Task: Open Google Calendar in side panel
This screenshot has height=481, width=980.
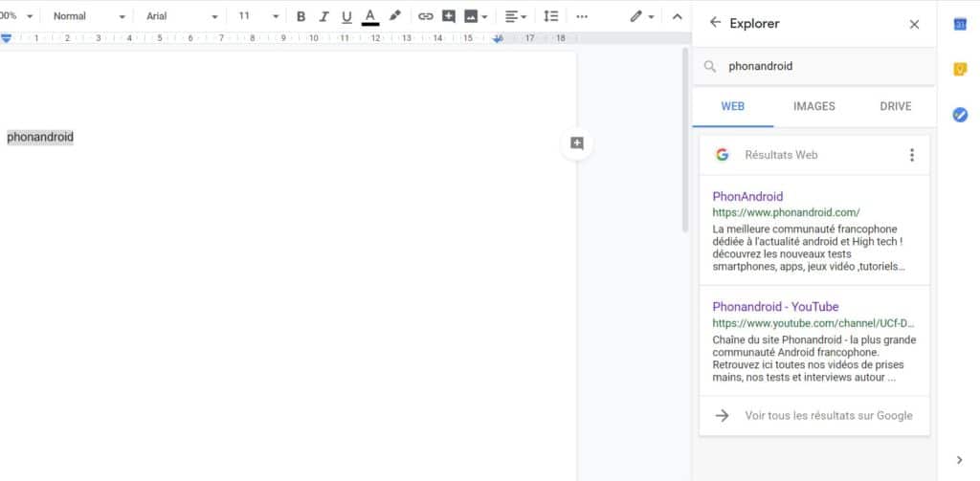Action: point(960,24)
